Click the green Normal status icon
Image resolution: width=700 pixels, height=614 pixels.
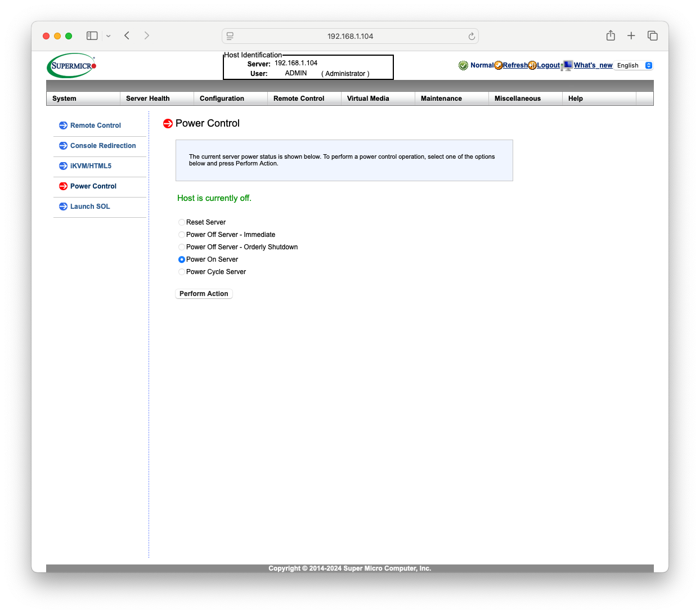click(463, 66)
